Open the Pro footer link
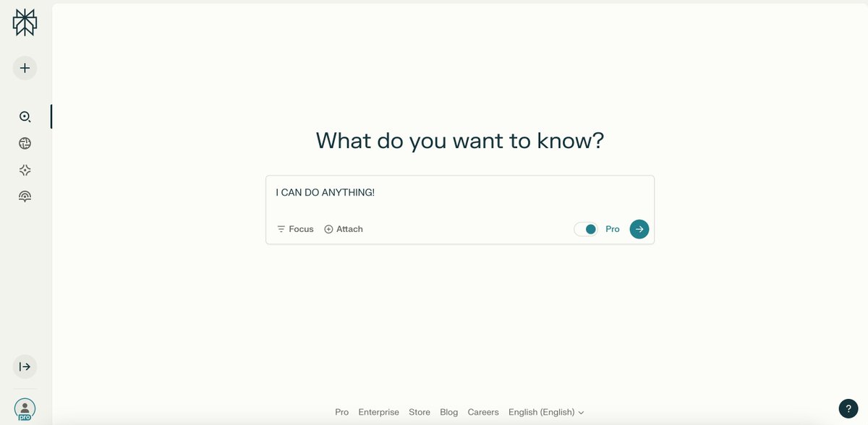 (x=341, y=412)
